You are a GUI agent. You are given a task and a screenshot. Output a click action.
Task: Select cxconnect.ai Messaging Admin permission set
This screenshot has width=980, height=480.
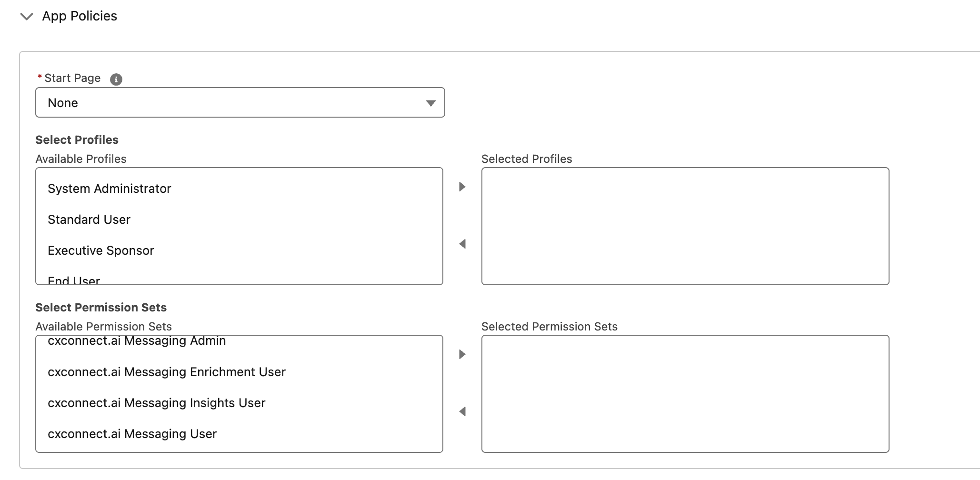coord(137,341)
